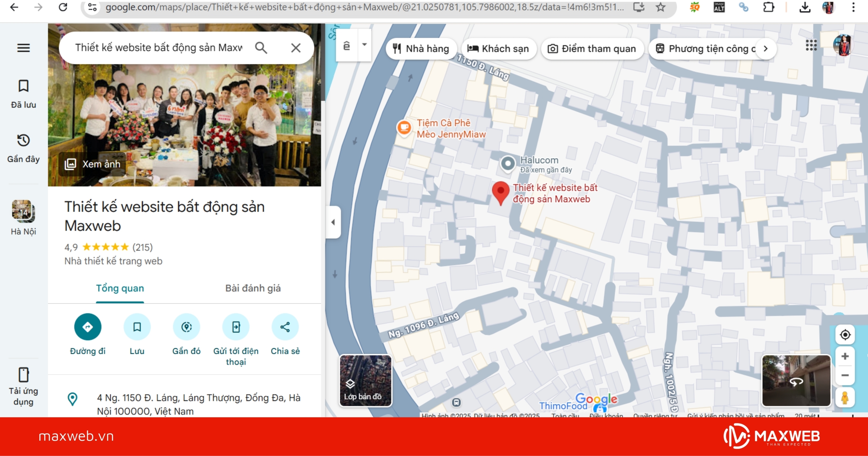Click the address location pin icon
Screen dimensions: 868x456
click(73, 399)
